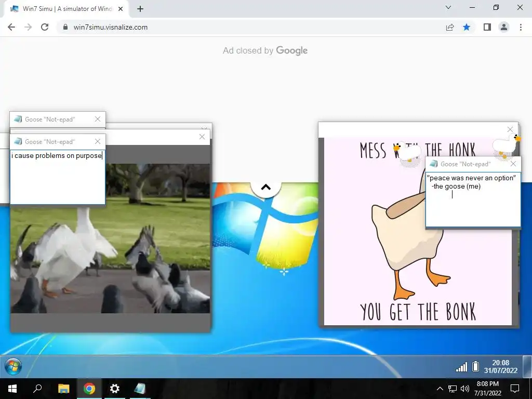Switch to the Win7 Simu tab
The image size is (532, 399).
[x=66, y=9]
